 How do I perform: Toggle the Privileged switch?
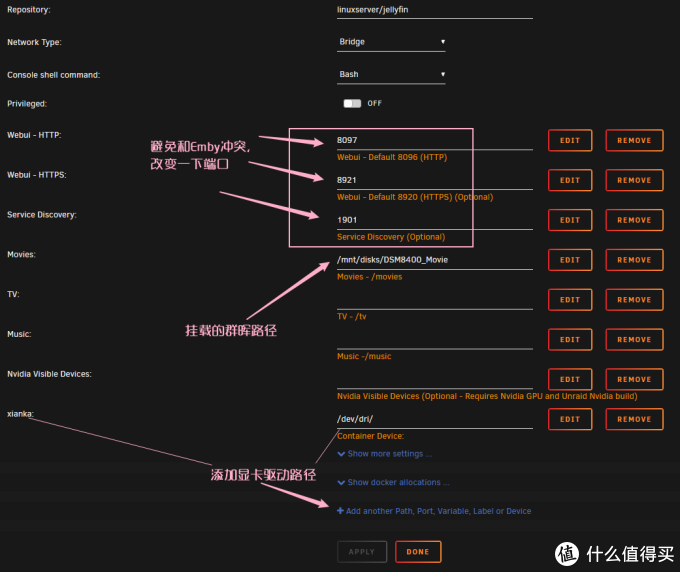[x=352, y=103]
